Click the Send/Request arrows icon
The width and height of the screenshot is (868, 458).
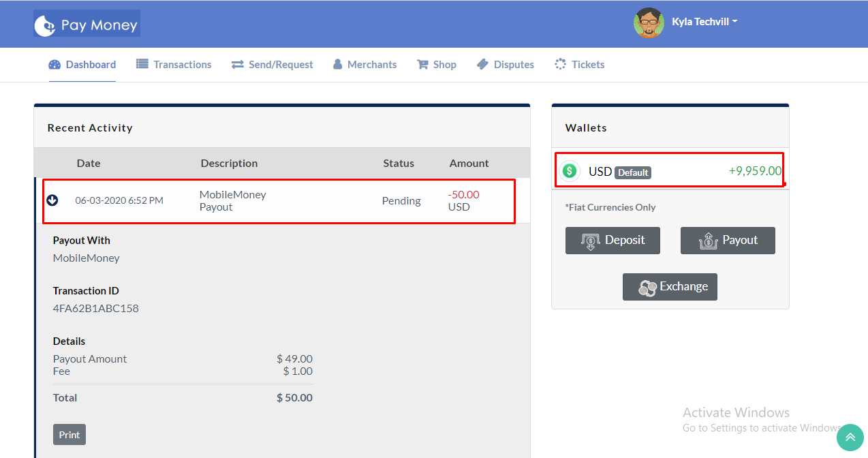237,65
